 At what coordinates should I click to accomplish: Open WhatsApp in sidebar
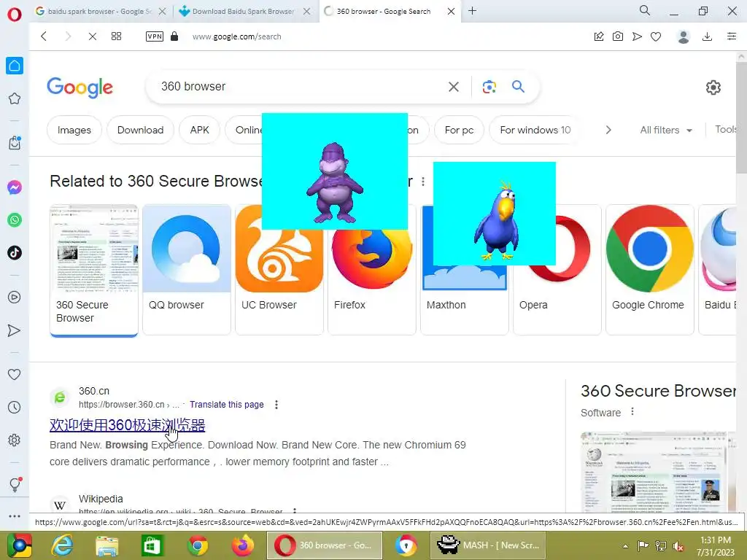(15, 220)
